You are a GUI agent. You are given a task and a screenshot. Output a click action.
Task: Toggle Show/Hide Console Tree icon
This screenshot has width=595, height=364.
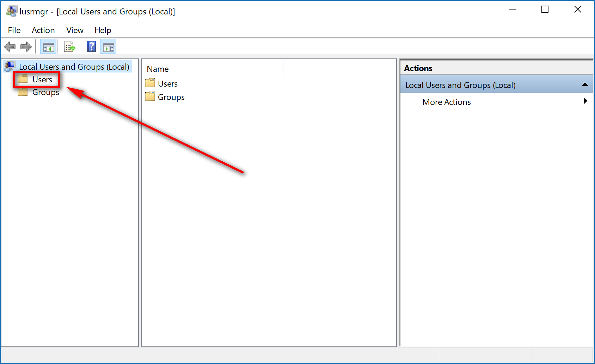pyautogui.click(x=48, y=47)
